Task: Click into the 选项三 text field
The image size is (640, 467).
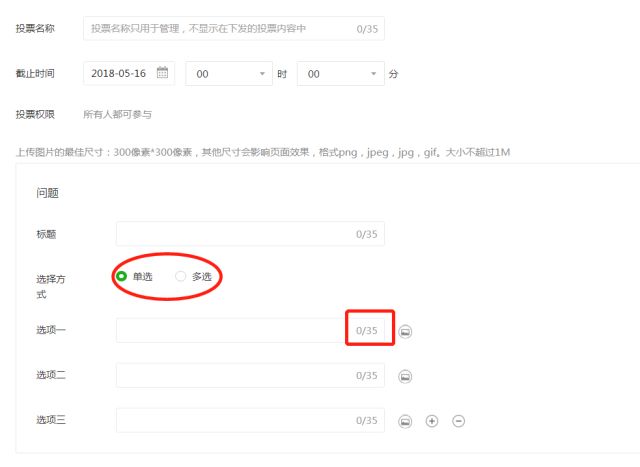Action: coord(250,420)
